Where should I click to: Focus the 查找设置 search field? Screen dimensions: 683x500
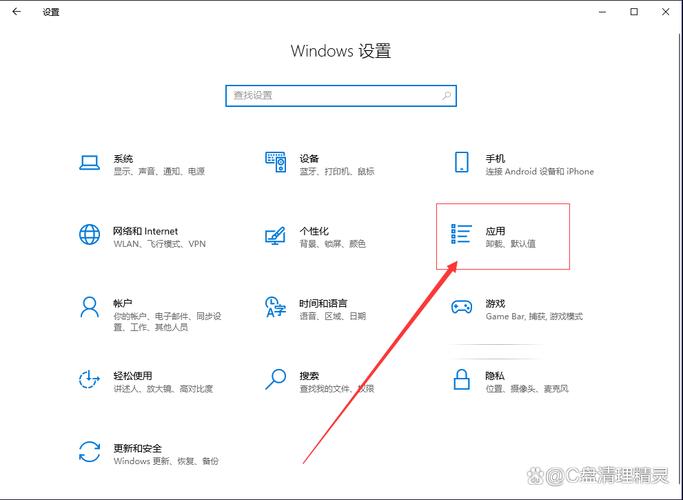pyautogui.click(x=341, y=96)
